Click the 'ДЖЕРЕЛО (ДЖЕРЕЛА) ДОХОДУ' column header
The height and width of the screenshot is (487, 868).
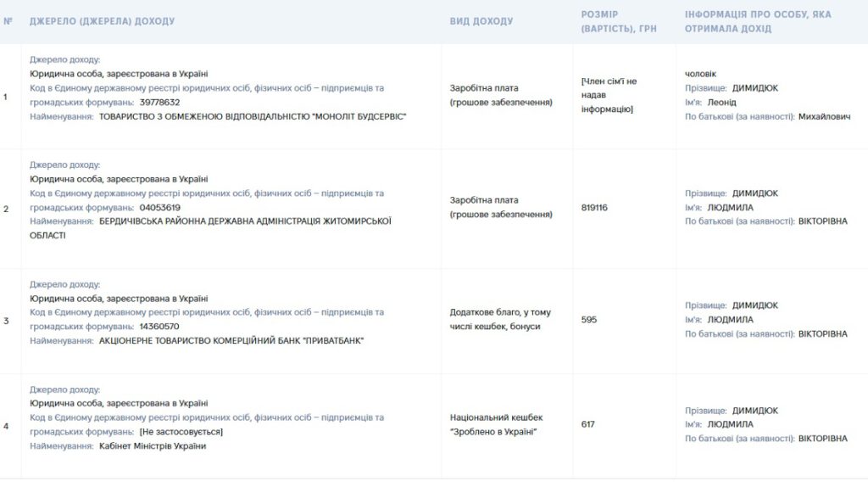tap(102, 21)
